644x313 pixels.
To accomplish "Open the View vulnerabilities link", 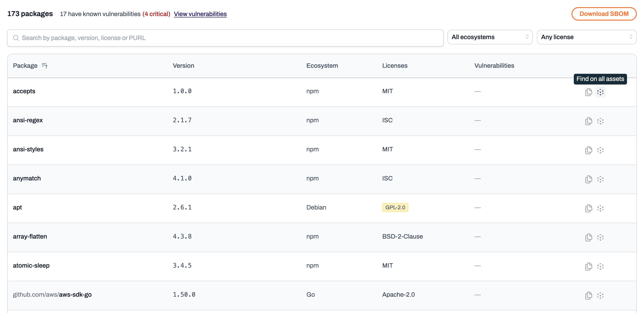I will [200, 14].
